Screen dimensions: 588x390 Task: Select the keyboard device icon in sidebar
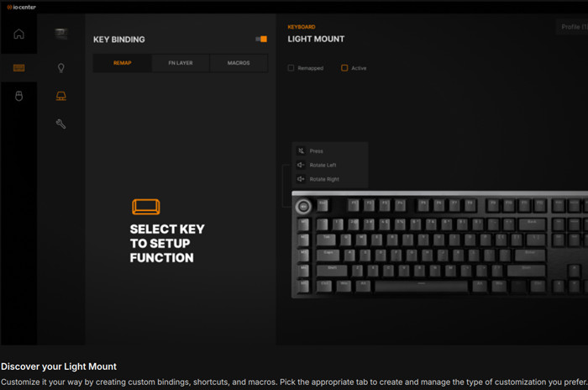[18, 68]
